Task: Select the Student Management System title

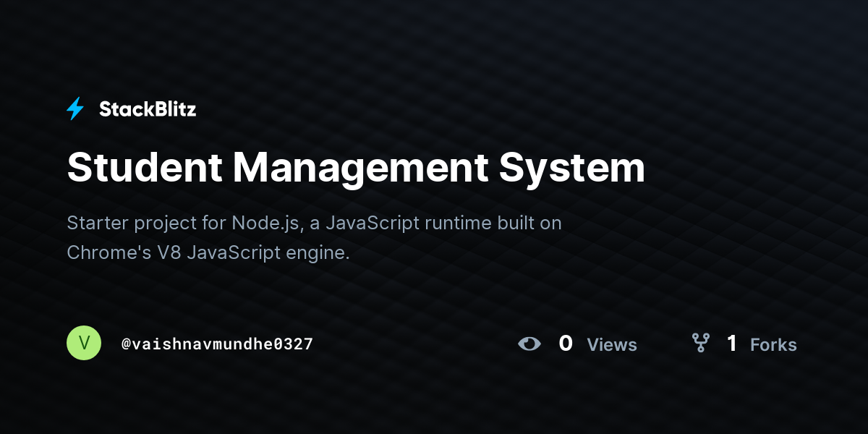Action: pos(355,167)
